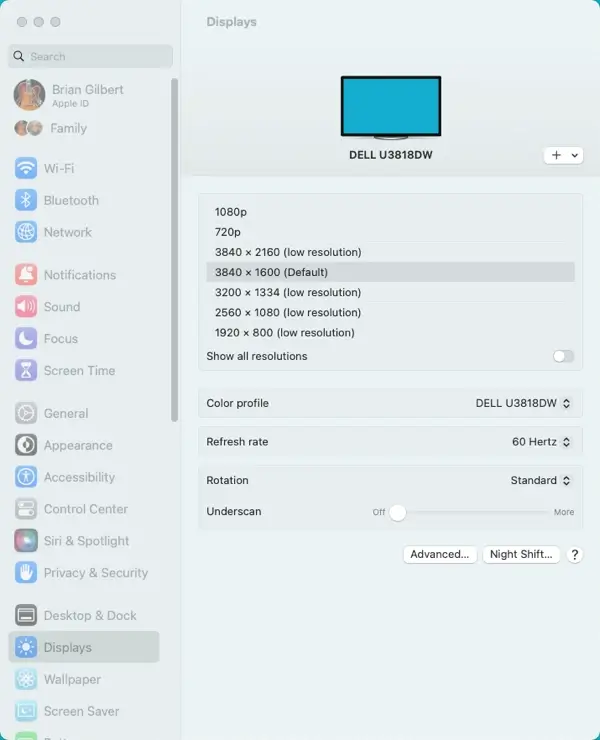Viewport: 600px width, 740px height.
Task: Open Notifications bell icon
Action: pyautogui.click(x=25, y=275)
